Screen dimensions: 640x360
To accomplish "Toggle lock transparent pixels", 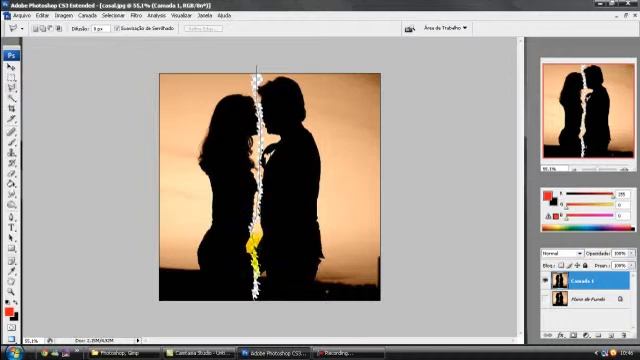I will tap(561, 266).
